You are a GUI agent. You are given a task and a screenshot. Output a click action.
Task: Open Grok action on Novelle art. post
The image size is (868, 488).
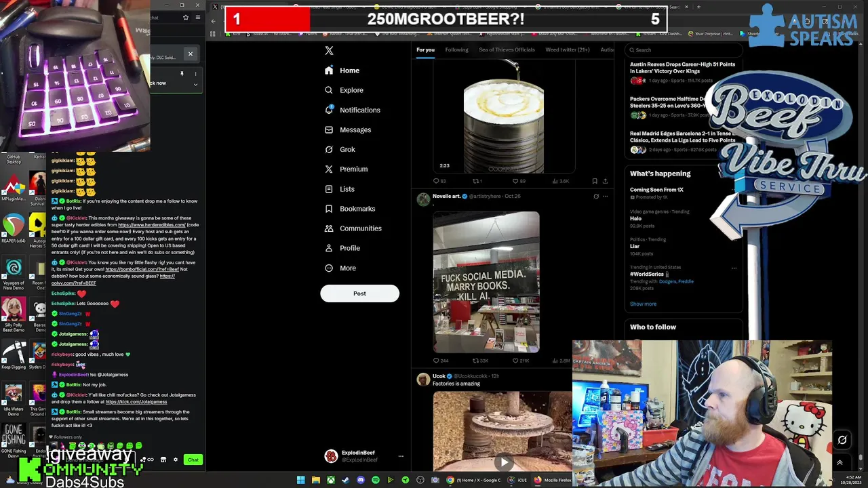click(596, 197)
